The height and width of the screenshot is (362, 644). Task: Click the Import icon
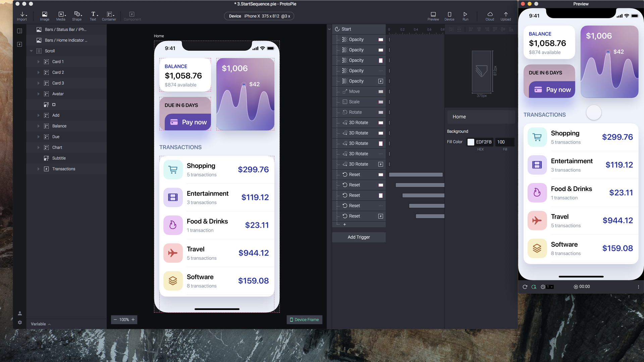click(x=22, y=16)
